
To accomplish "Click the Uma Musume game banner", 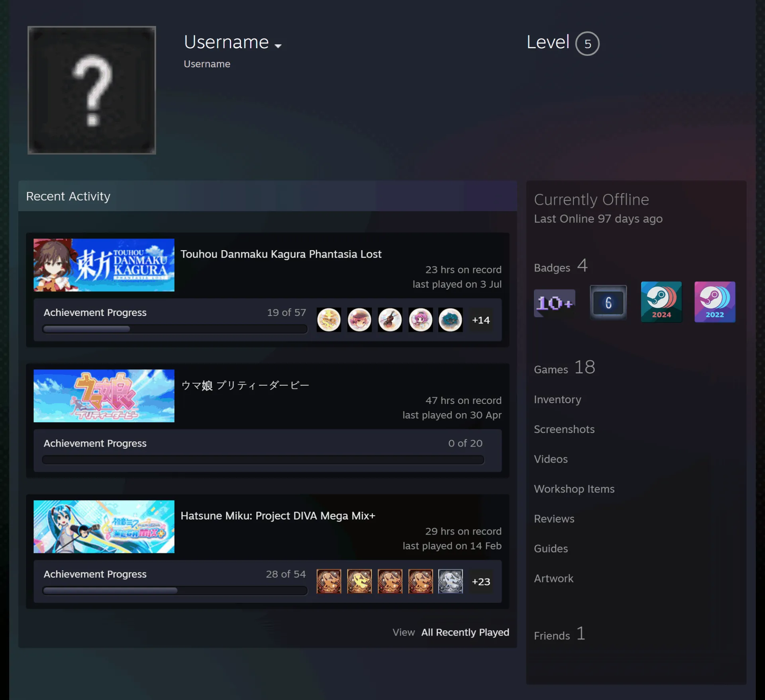I will pyautogui.click(x=104, y=396).
